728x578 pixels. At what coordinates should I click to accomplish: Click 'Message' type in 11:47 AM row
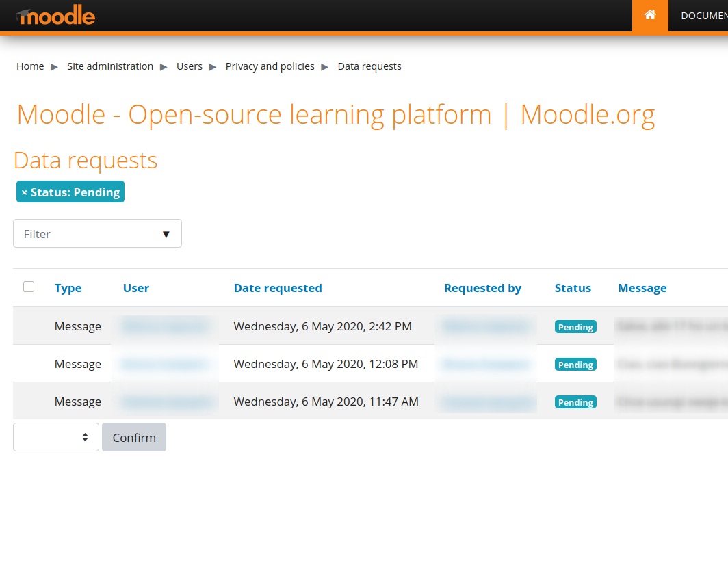78,402
